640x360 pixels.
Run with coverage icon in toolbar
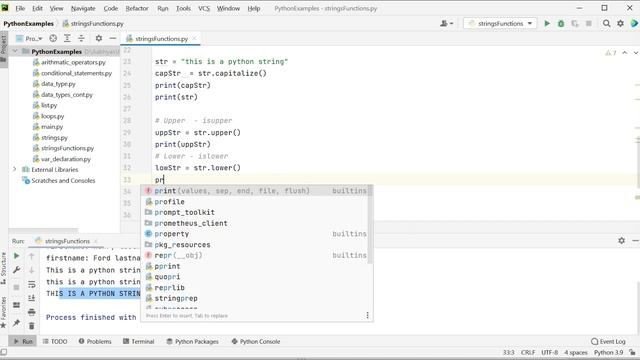tap(575, 24)
